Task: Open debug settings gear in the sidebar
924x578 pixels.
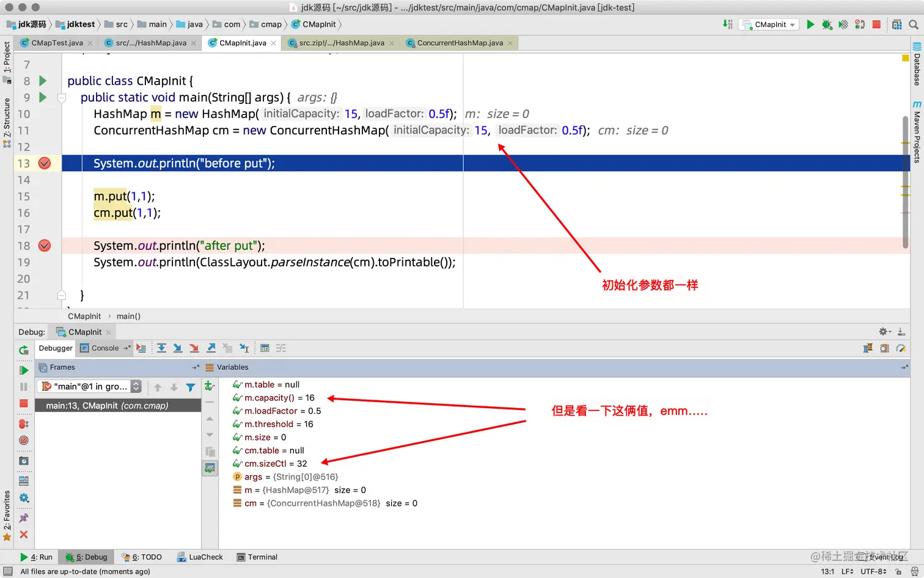Action: tap(24, 498)
